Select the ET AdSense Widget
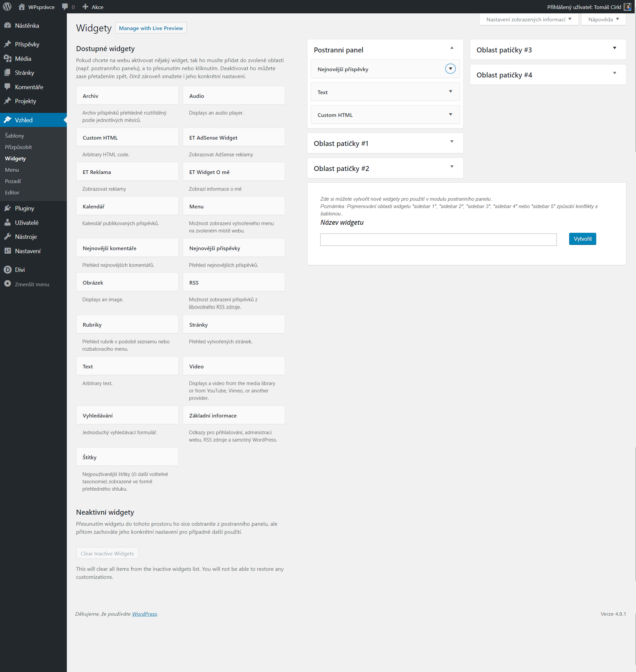Screen dimensions: 636x672 pos(234,137)
